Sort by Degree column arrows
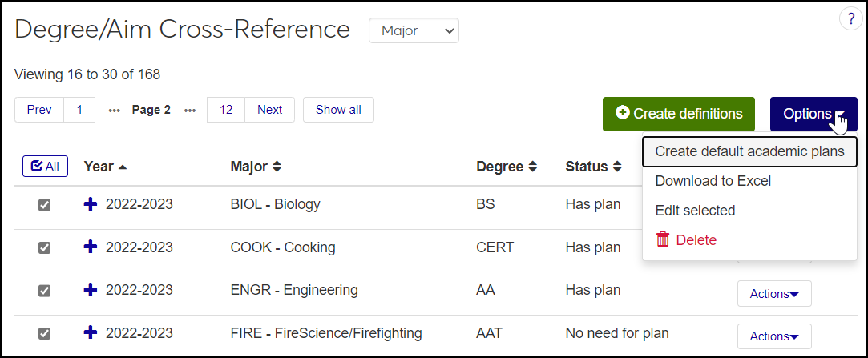Screen dimensions: 868x358 pos(530,167)
